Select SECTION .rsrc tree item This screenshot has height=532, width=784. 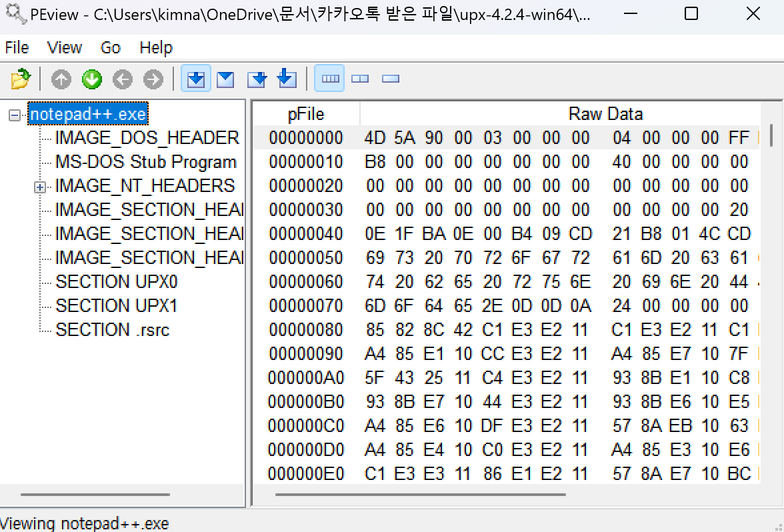[x=113, y=330]
